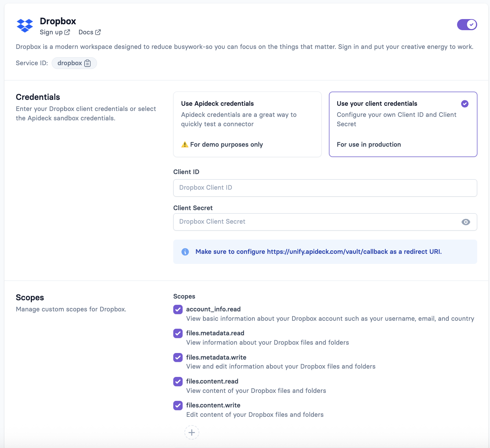Image resolution: width=490 pixels, height=448 pixels.
Task: Uncheck files.content.read scope
Action: (x=178, y=381)
